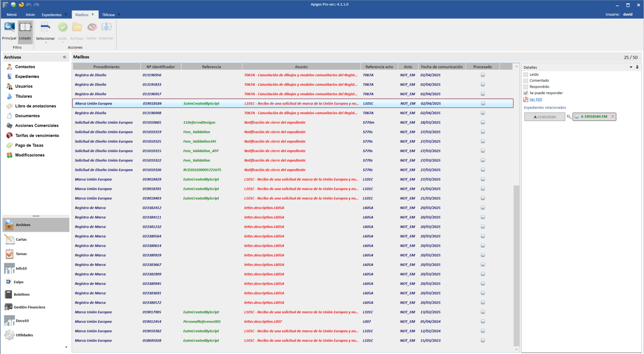Click the Seleccionar action icon

45,28
